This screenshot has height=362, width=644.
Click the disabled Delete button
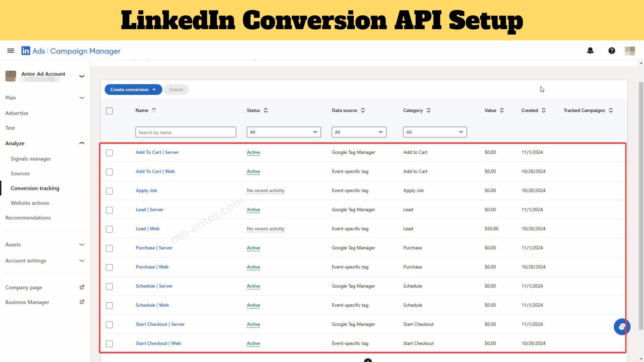(176, 89)
